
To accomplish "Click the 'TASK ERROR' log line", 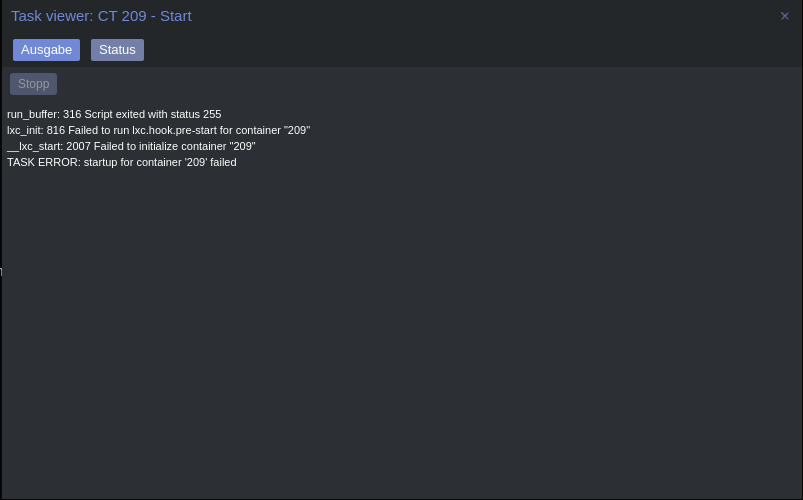I will point(122,162).
